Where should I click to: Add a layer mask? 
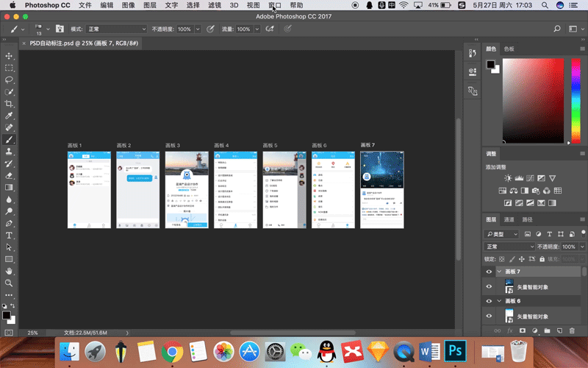tap(523, 330)
